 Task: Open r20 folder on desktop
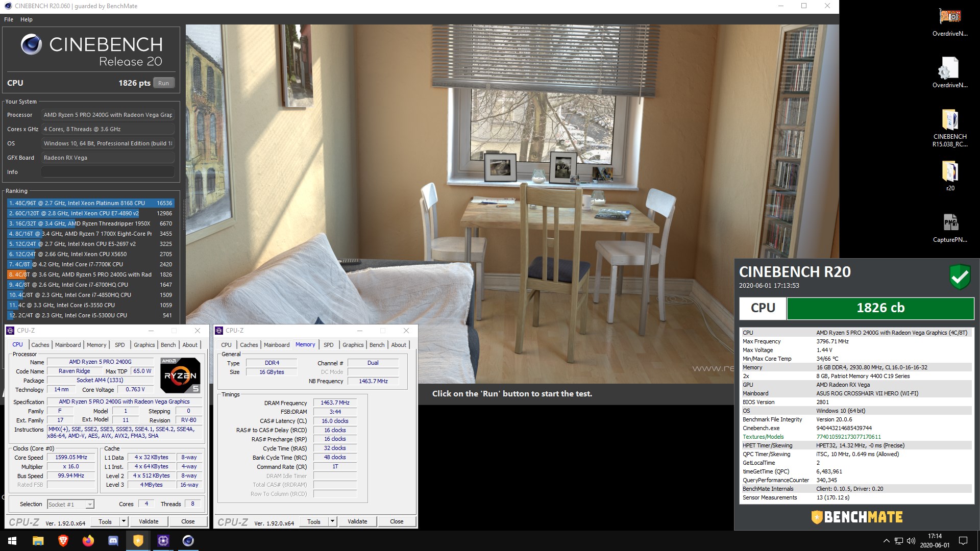[x=950, y=171]
